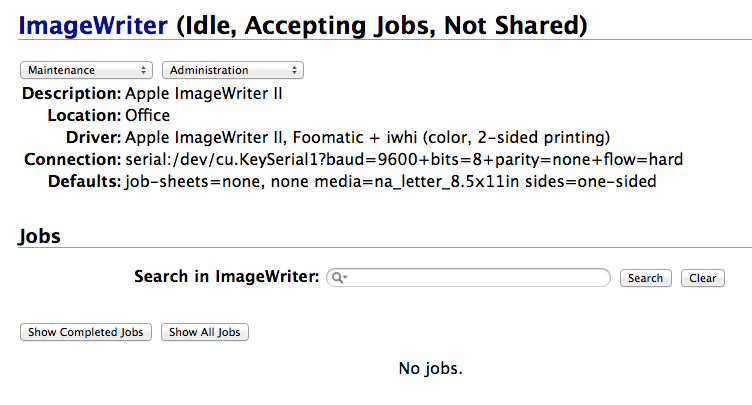Click the "No jobs." message text
Viewport: 752px width, 405px height.
click(430, 368)
